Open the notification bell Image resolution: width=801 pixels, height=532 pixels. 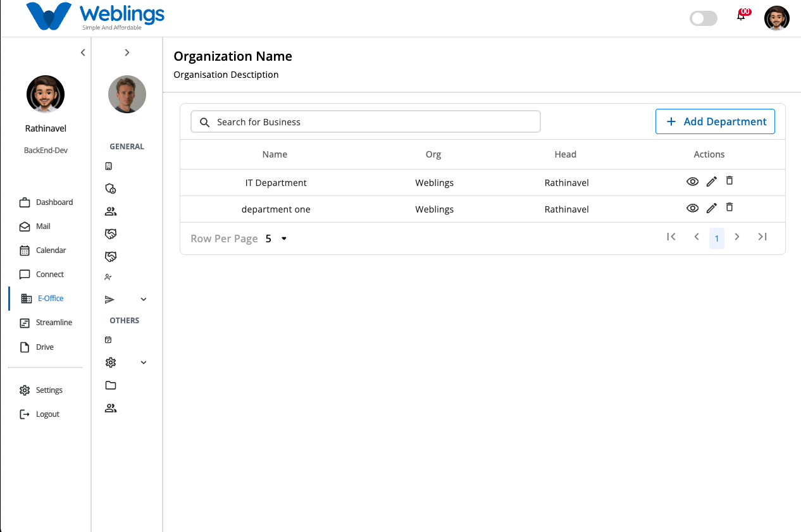click(x=742, y=16)
